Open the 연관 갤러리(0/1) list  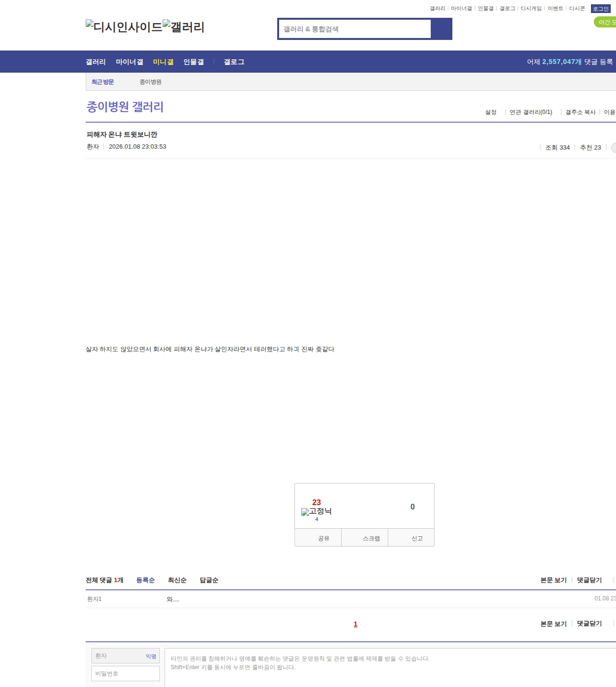pos(530,112)
